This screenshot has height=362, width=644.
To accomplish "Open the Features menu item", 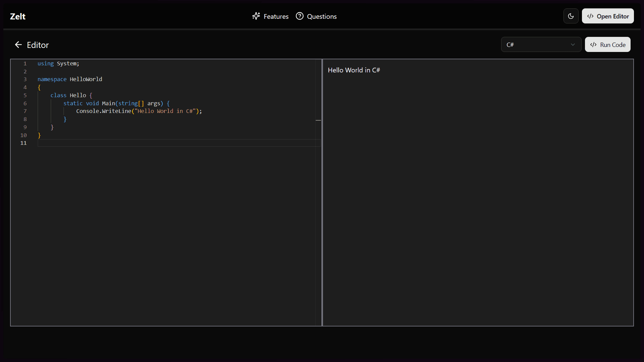I will click(270, 16).
